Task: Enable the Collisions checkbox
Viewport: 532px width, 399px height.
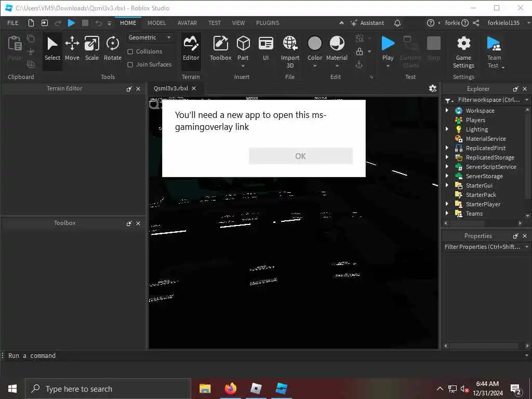Action: pos(130,51)
